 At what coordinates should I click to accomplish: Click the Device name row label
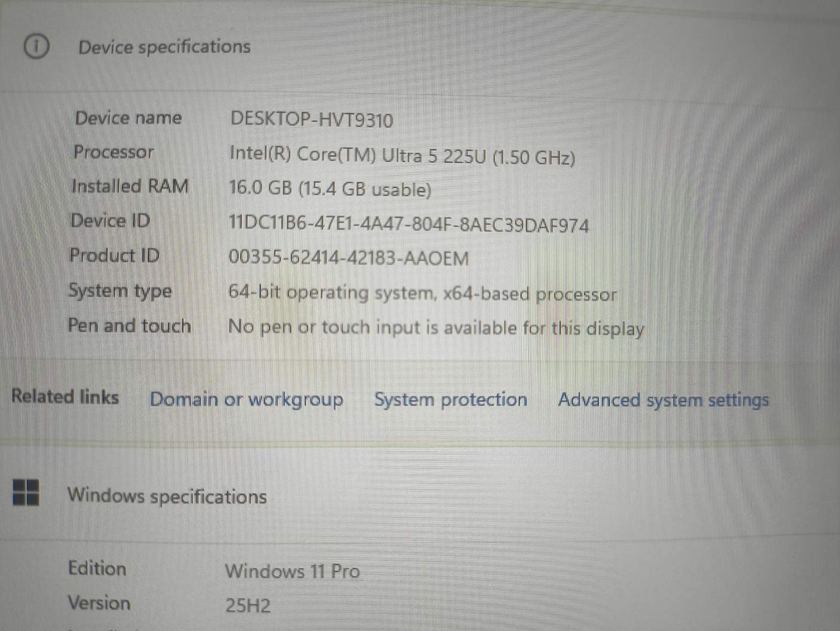point(128,118)
